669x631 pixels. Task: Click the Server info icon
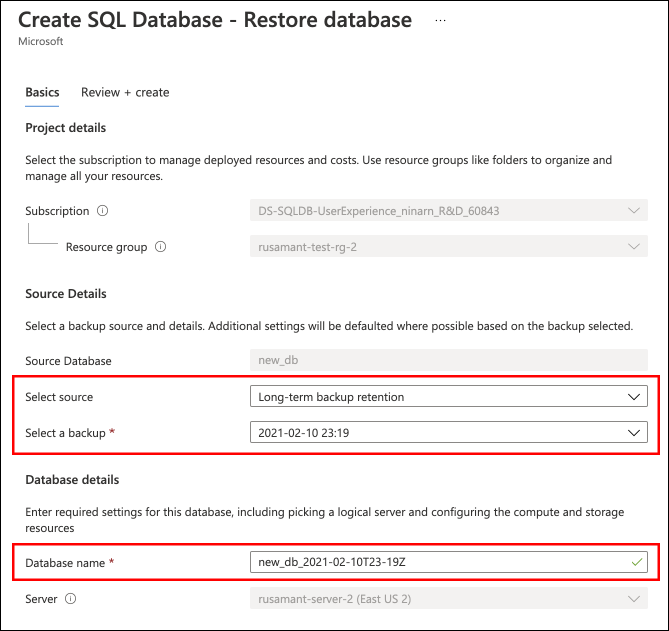71,599
